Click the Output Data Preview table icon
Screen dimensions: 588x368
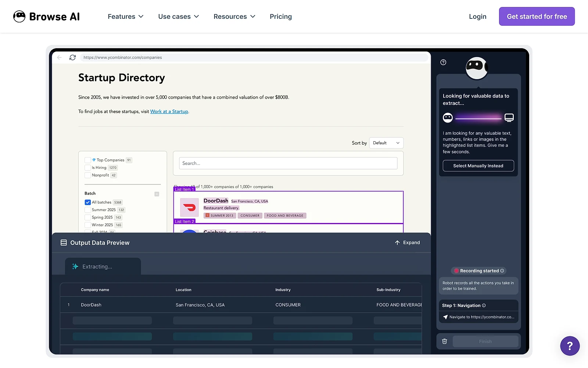[x=64, y=243]
